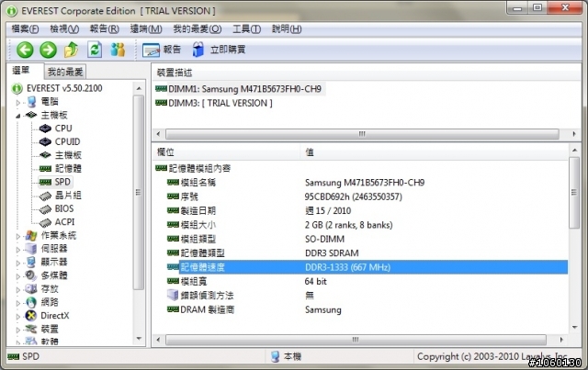Open the 檢視(V) menu

click(x=64, y=28)
